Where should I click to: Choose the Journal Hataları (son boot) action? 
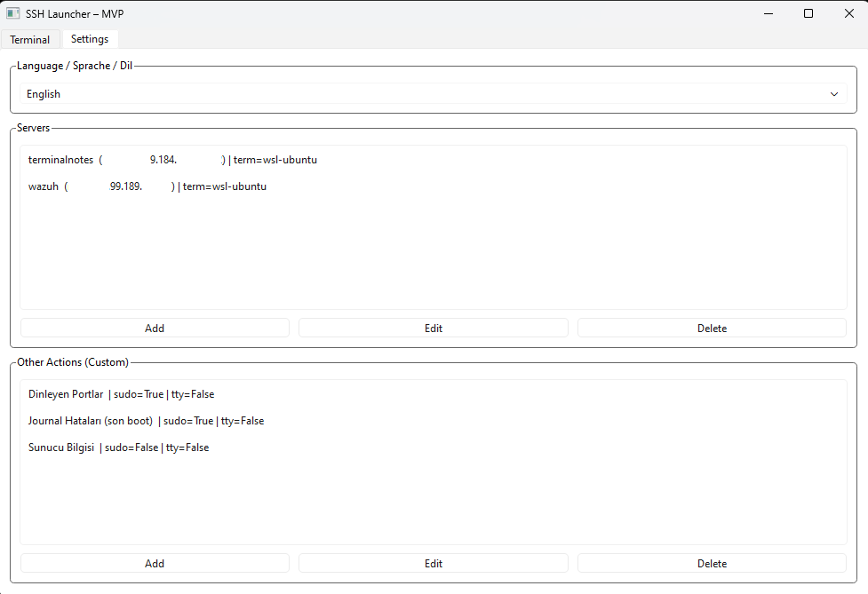(x=146, y=421)
